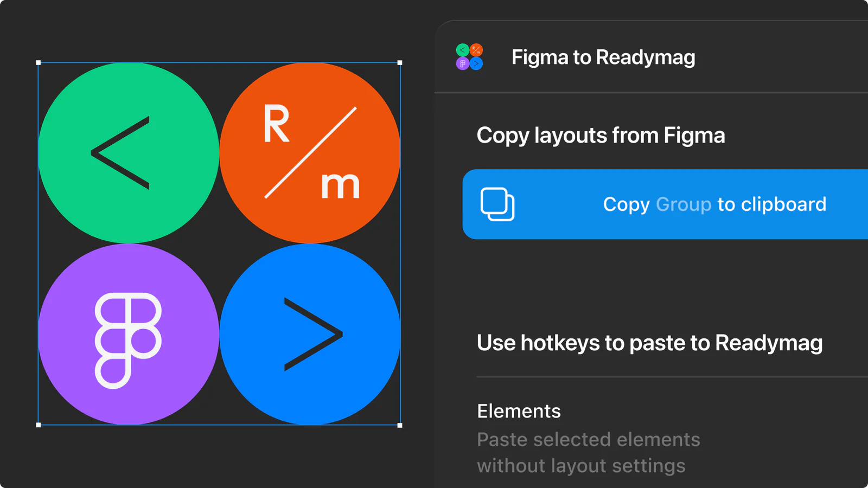
Task: Select the orange R/m Readymag circle
Action: [x=310, y=153]
